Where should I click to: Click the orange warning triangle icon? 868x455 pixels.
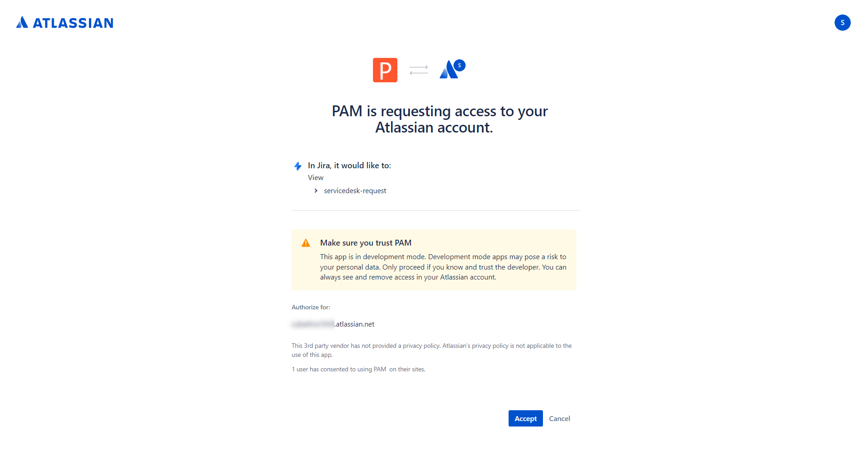[x=306, y=243]
